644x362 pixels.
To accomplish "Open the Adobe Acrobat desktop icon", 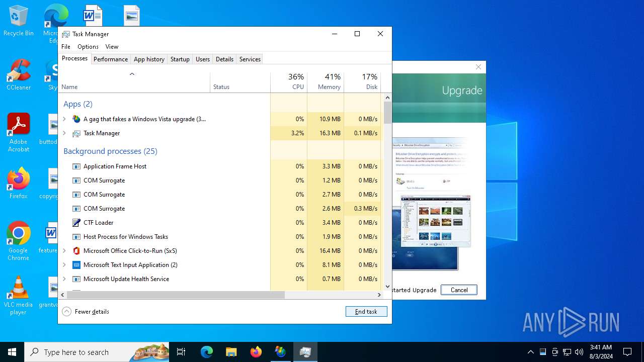I will (18, 132).
